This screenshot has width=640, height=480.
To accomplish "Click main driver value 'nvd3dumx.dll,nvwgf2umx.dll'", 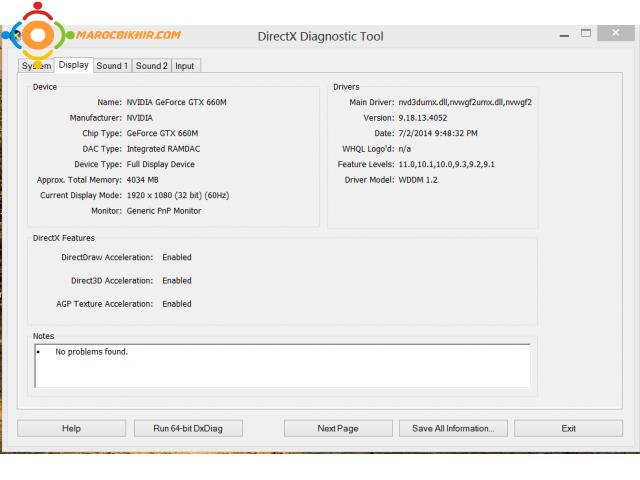I will 465,102.
